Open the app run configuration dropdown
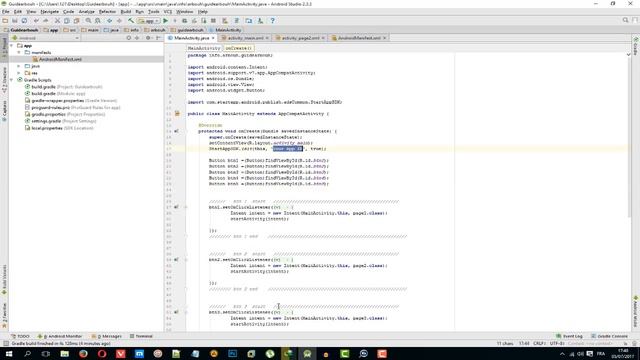The width and height of the screenshot is (640, 360). tap(149, 20)
